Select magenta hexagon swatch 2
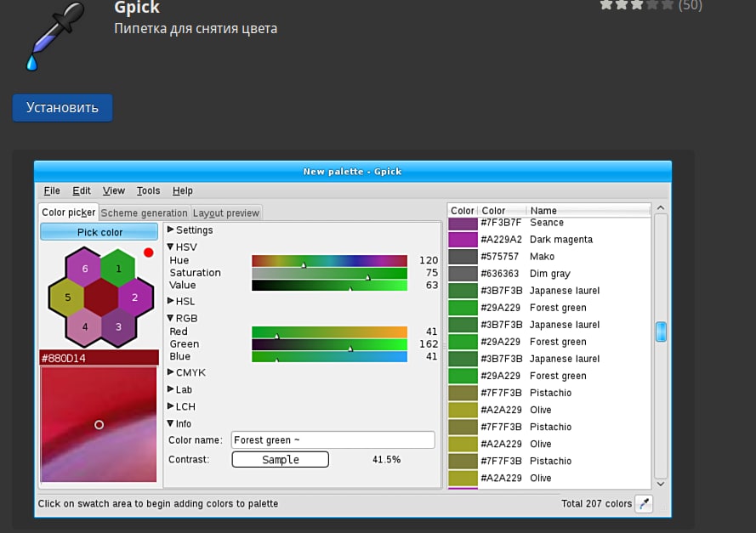 pyautogui.click(x=135, y=298)
